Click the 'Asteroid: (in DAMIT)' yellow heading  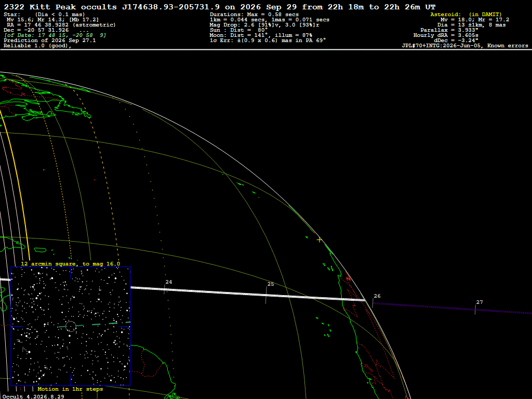pos(466,14)
